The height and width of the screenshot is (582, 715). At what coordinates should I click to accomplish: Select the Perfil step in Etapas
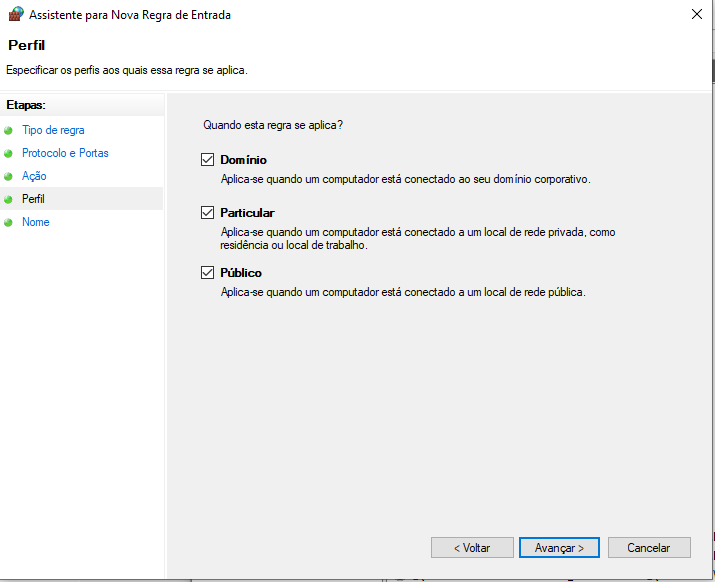[33, 199]
